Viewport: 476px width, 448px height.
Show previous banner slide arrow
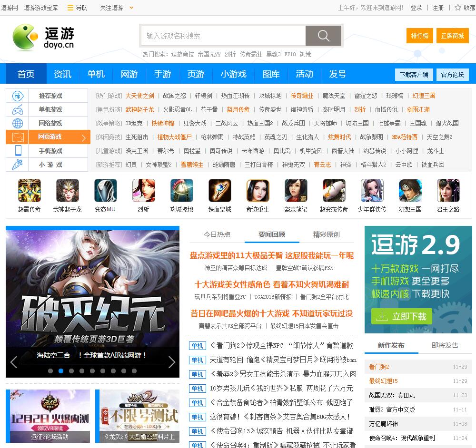[14, 362]
